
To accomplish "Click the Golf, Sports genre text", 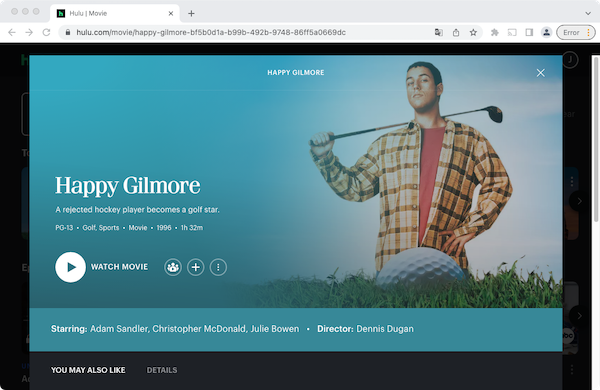I will click(101, 228).
